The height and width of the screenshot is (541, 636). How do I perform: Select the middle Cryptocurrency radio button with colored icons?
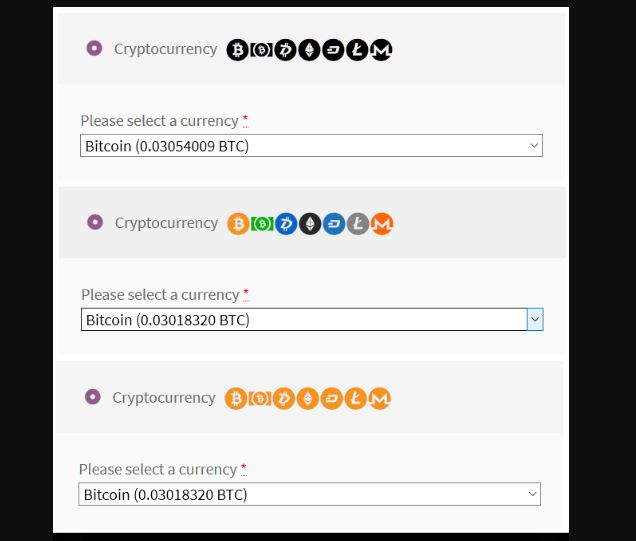95,222
